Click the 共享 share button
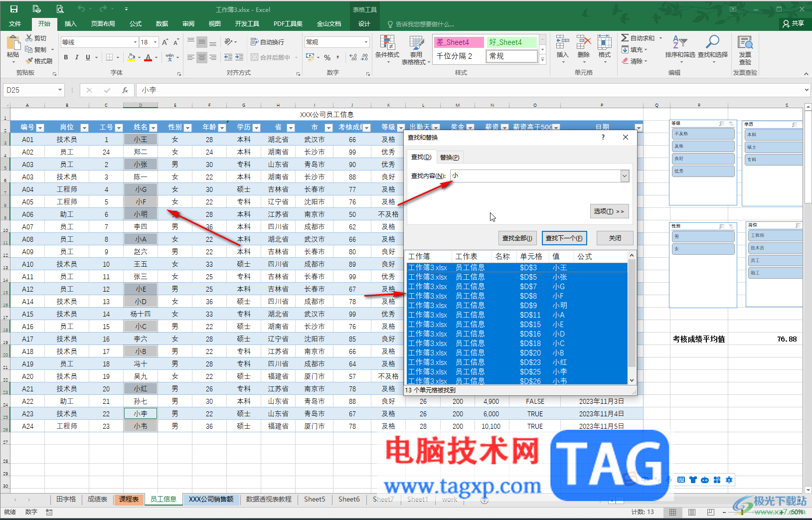 pyautogui.click(x=794, y=23)
